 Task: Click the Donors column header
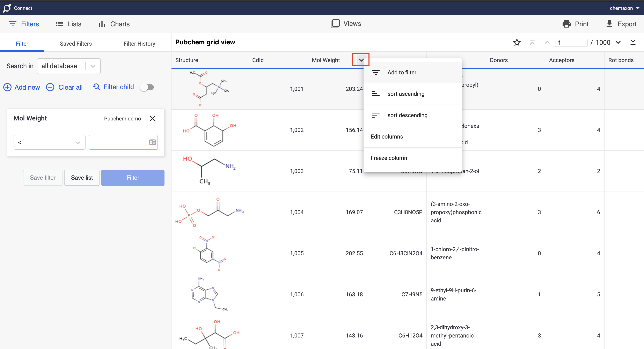coord(515,60)
